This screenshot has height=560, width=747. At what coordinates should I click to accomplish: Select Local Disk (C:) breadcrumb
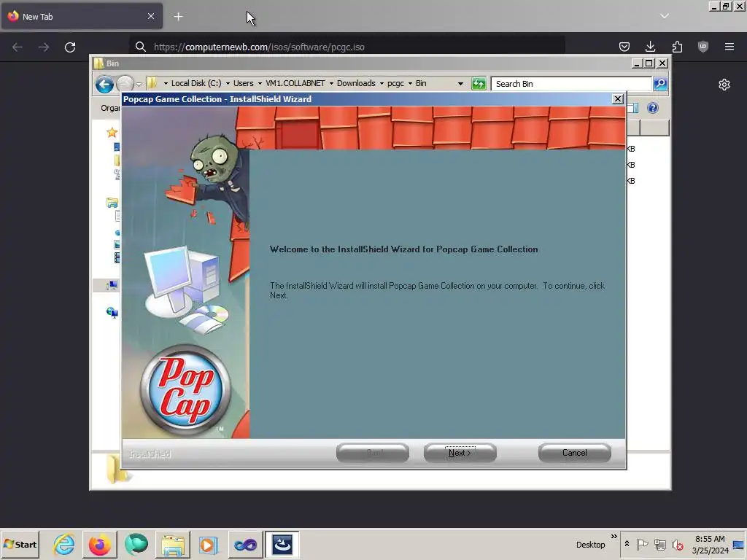tap(196, 83)
